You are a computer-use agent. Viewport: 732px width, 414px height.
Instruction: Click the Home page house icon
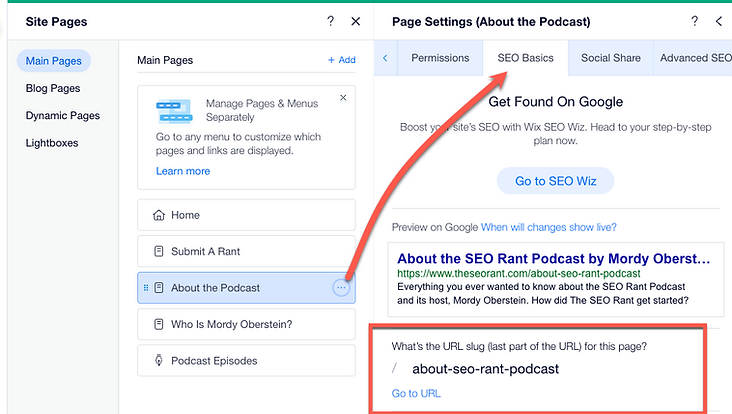click(159, 215)
